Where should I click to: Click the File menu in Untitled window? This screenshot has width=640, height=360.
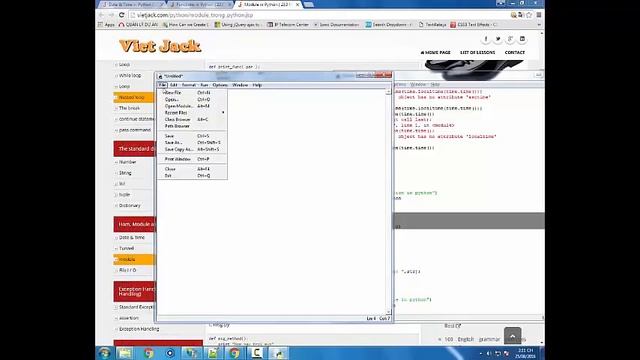click(x=162, y=85)
